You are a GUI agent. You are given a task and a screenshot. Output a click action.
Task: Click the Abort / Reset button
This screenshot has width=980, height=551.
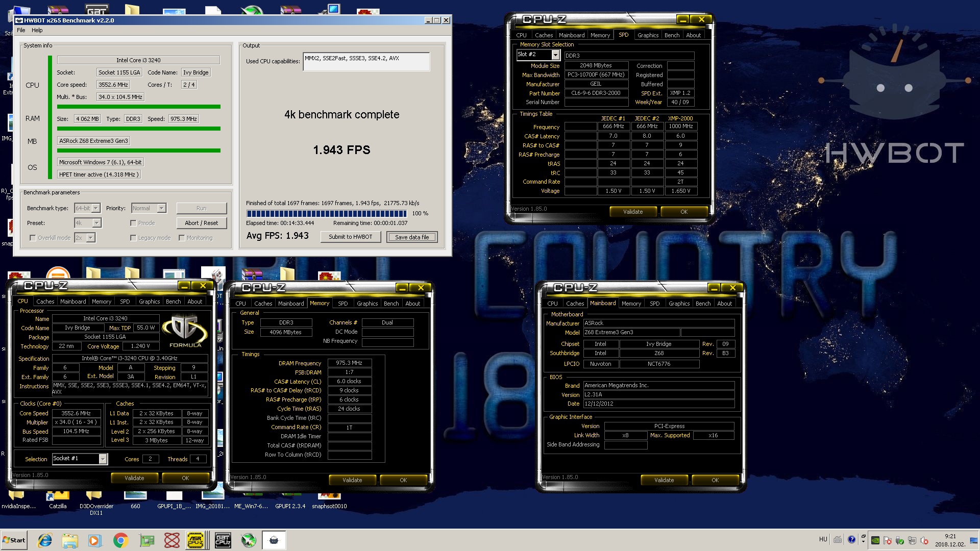pos(202,223)
